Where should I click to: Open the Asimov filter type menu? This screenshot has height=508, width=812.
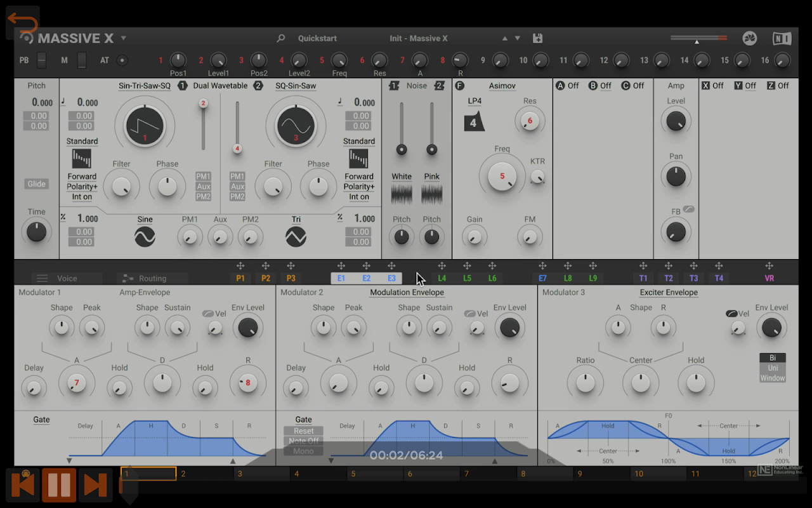click(x=502, y=86)
